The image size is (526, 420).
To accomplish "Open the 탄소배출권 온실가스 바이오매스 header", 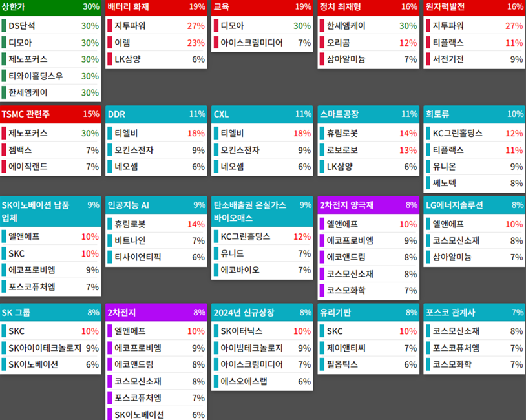I will [x=262, y=212].
